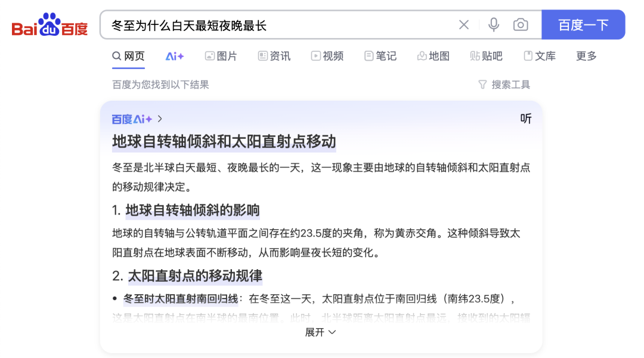Select the 网页 tab
The height and width of the screenshot is (358, 644).
click(x=129, y=56)
